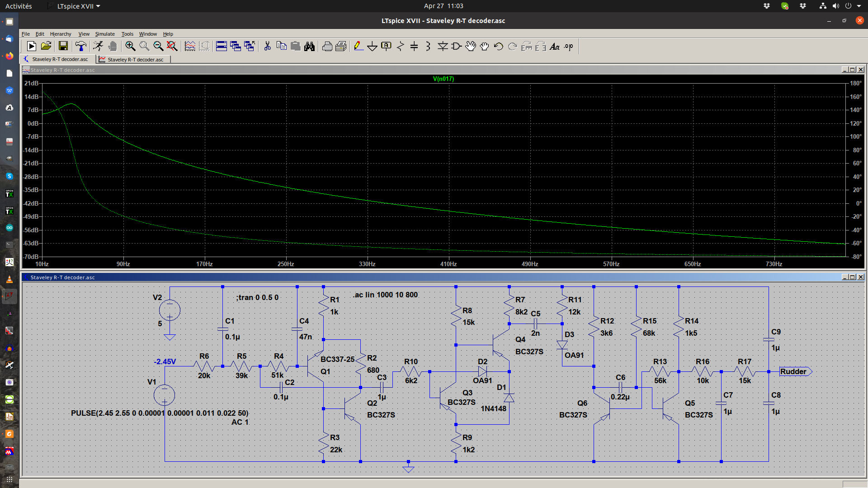Run the simulation with the running man icon
Screen dimensions: 868x488
click(98, 46)
